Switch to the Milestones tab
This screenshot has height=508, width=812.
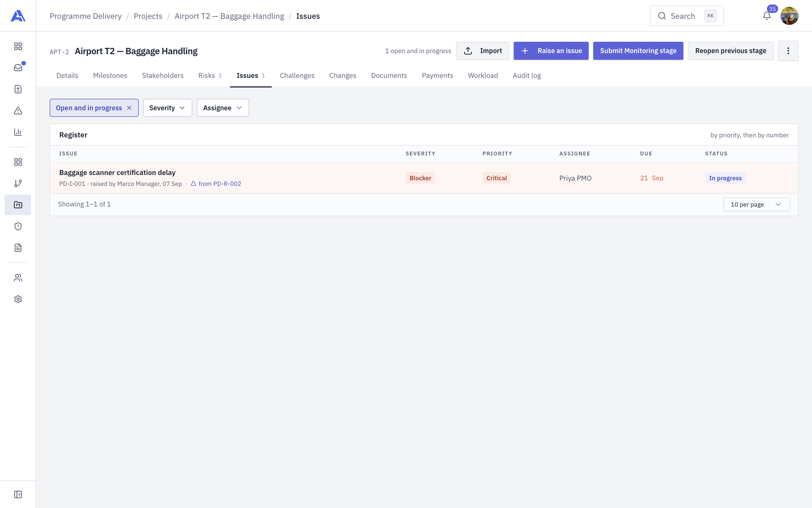click(110, 76)
